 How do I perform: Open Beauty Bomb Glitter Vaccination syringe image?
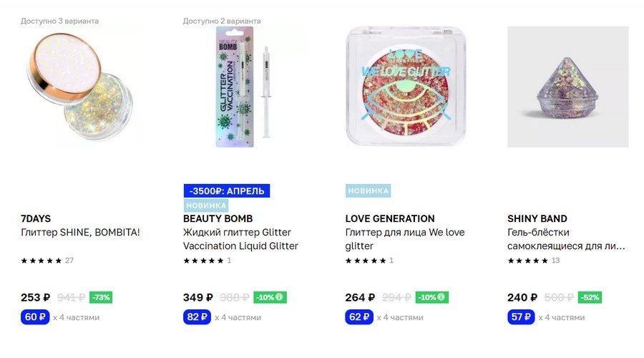pyautogui.click(x=243, y=87)
